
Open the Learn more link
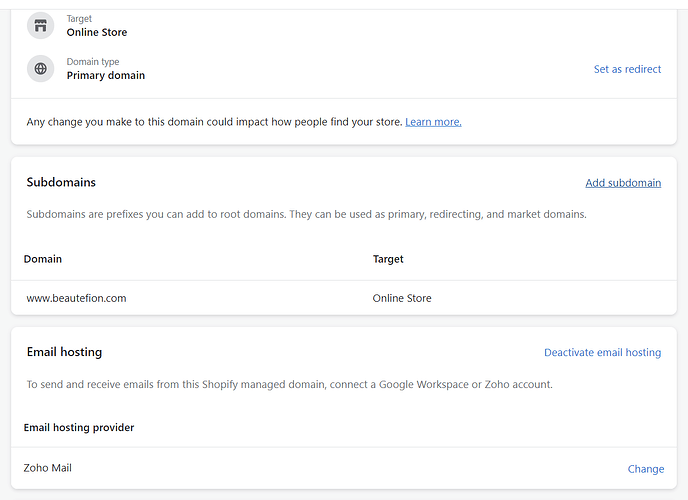(x=433, y=122)
